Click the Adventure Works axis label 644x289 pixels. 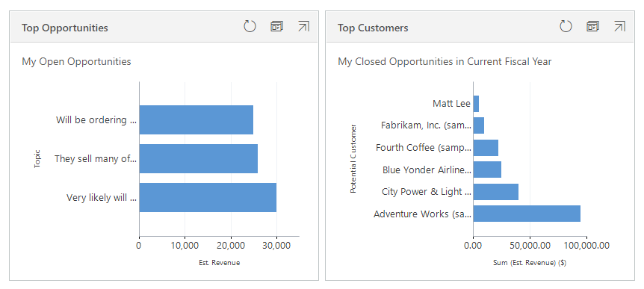click(422, 214)
